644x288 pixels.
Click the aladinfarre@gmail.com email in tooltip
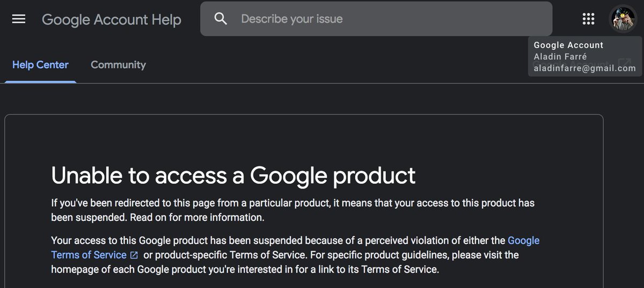584,68
